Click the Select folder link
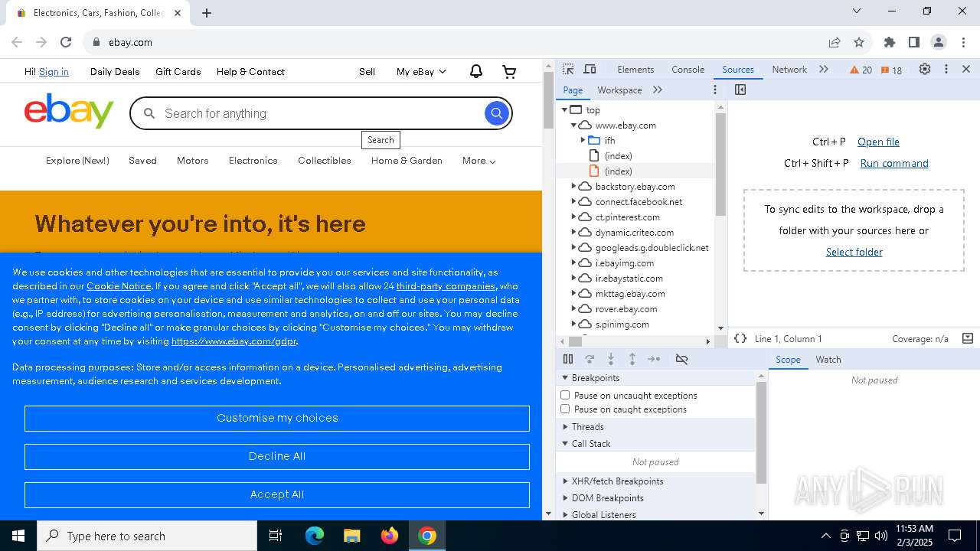This screenshot has width=980, height=551. [854, 252]
